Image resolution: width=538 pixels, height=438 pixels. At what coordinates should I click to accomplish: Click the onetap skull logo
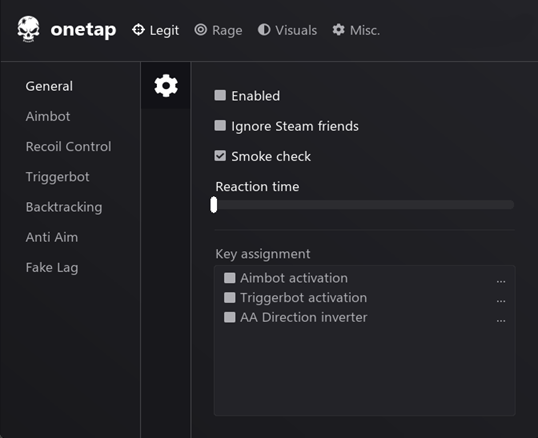coord(28,29)
